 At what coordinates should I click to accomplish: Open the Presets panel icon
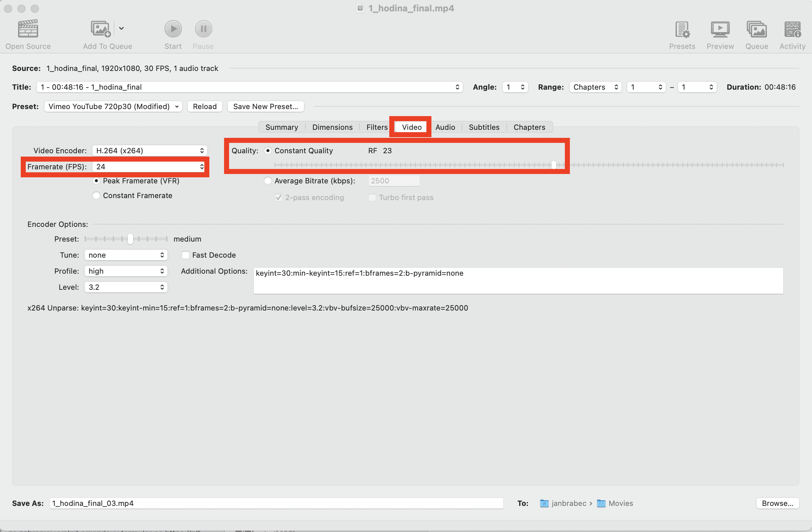click(x=682, y=29)
